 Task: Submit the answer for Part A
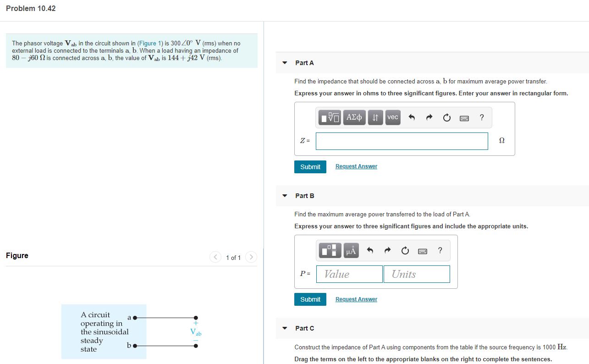click(x=310, y=166)
